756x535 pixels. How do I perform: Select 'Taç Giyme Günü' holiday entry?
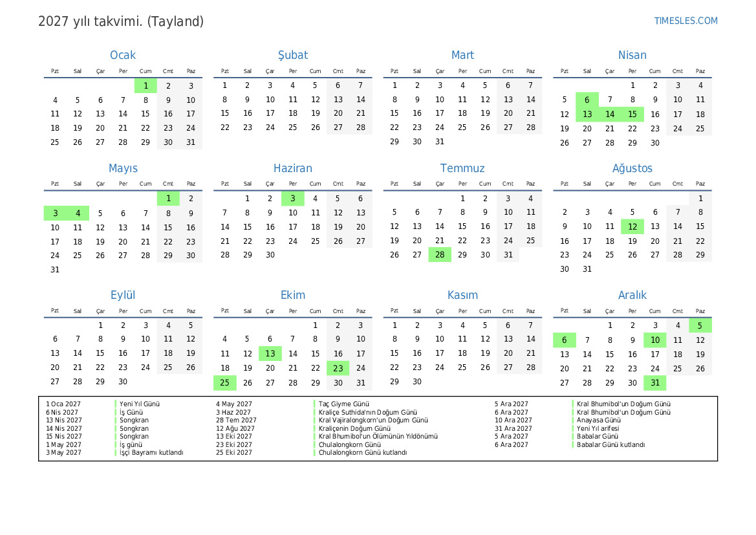343,404
